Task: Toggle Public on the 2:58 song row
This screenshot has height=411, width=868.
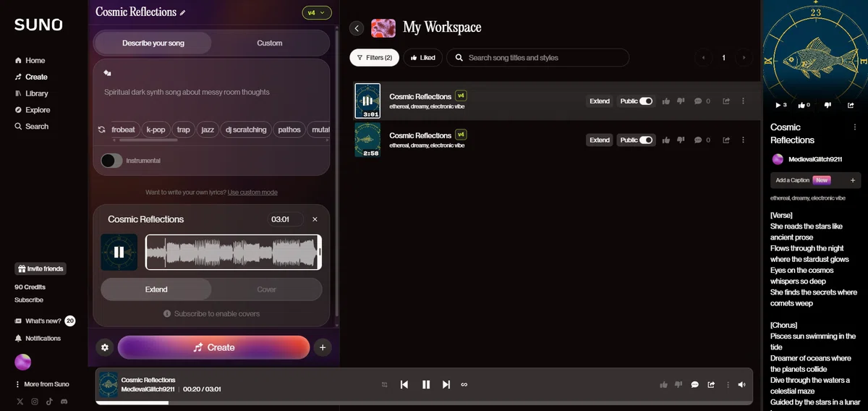Action: (x=645, y=140)
